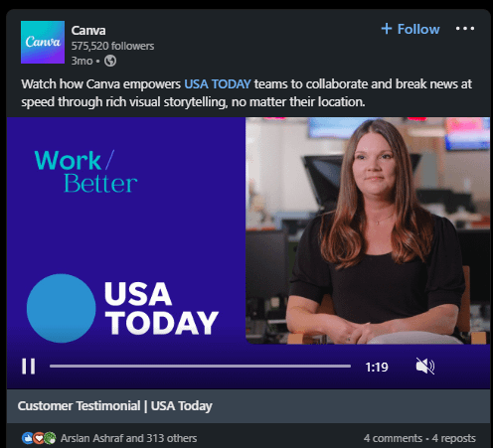Click the video progress bar
Screen dimensions: 493x448
(x=200, y=367)
